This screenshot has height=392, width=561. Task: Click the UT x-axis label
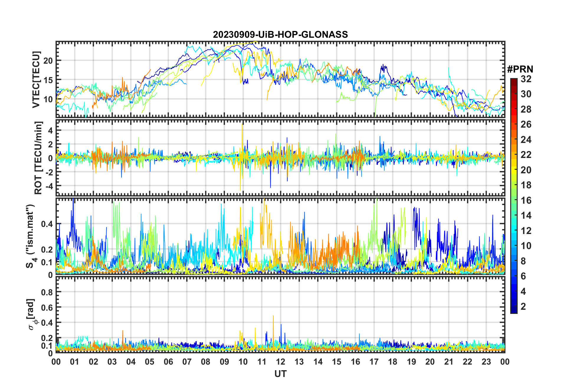click(280, 374)
